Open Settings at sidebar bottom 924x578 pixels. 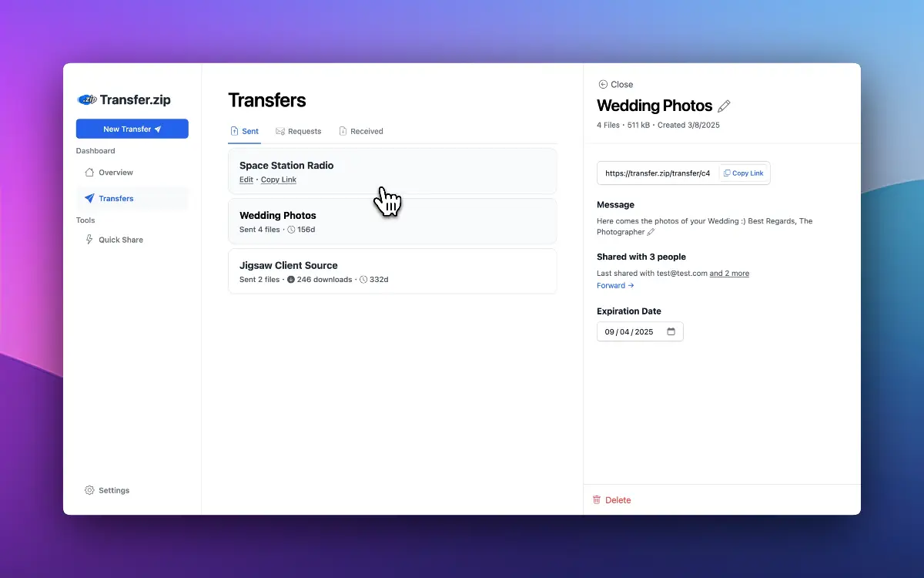point(107,490)
